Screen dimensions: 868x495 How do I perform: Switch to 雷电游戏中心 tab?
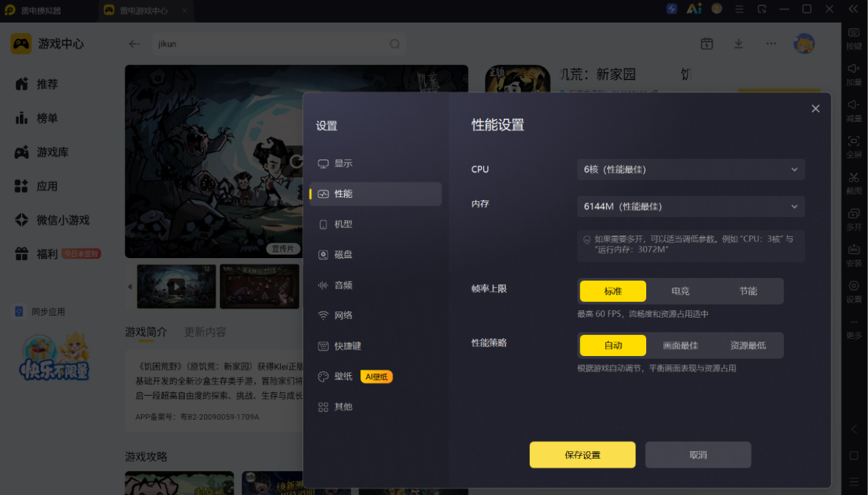[145, 11]
